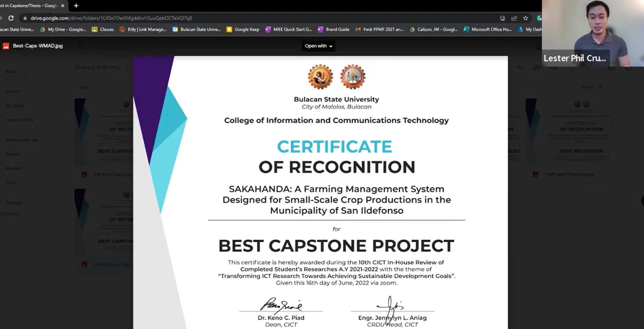Click the New button in Drive sidebar

coord(11,72)
